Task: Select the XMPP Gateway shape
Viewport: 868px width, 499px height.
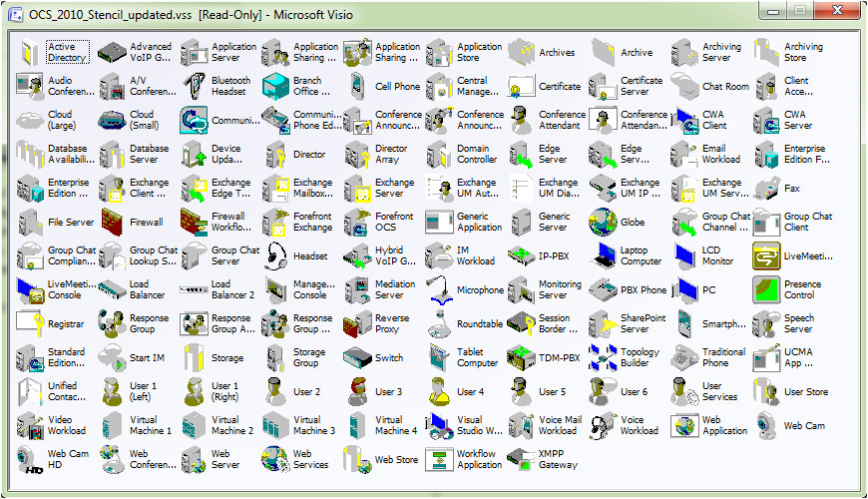Action: [521, 460]
